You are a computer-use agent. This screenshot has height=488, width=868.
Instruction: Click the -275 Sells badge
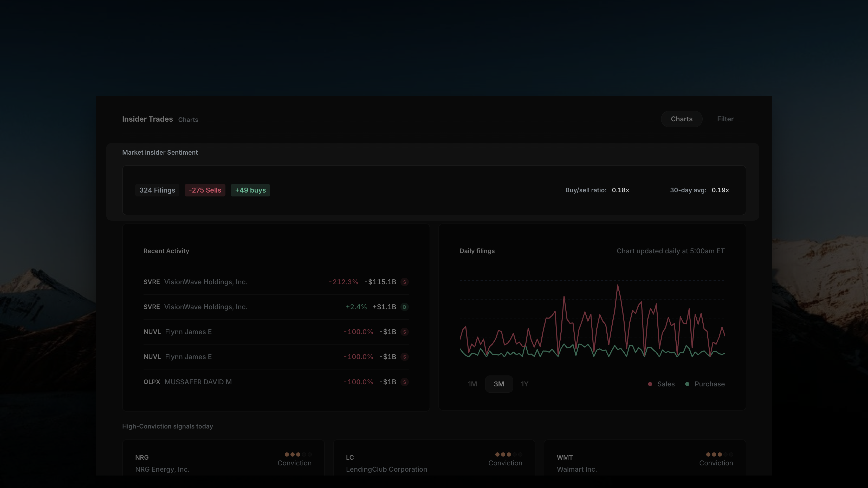click(x=205, y=190)
